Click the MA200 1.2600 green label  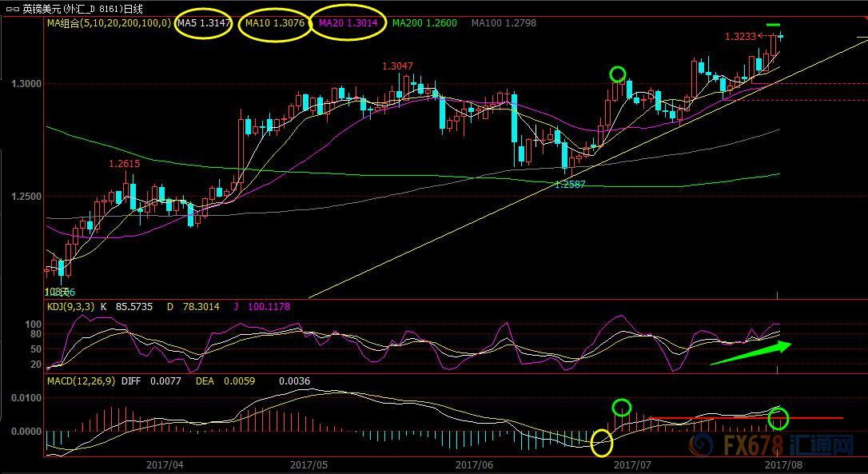(x=424, y=23)
